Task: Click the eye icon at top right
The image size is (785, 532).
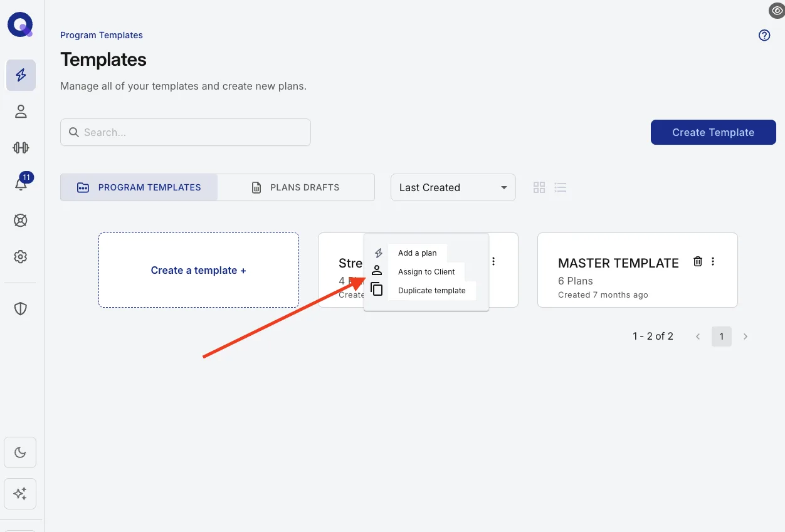Action: click(776, 10)
